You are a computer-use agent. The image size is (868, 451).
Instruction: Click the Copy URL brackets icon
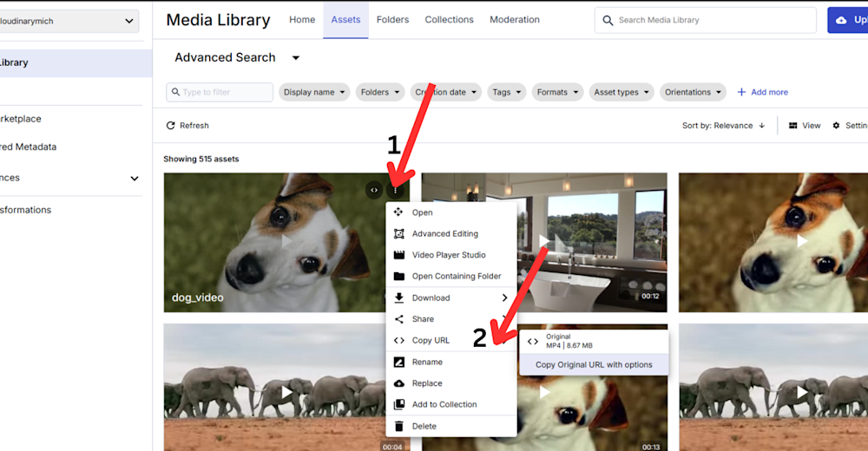point(398,340)
